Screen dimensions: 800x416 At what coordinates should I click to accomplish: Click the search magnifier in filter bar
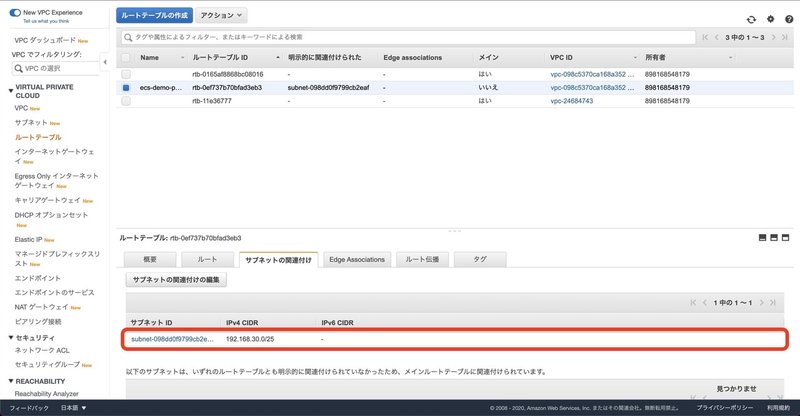(x=128, y=37)
